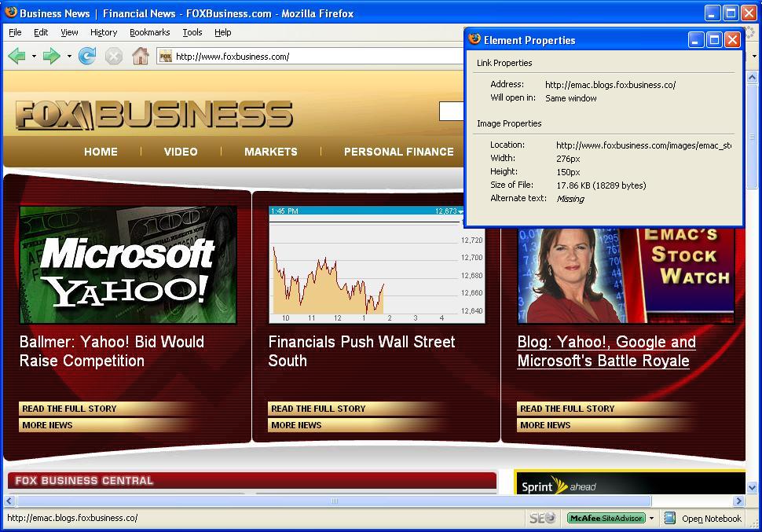Open the Home page icon
This screenshot has width=762, height=532.
tap(141, 57)
